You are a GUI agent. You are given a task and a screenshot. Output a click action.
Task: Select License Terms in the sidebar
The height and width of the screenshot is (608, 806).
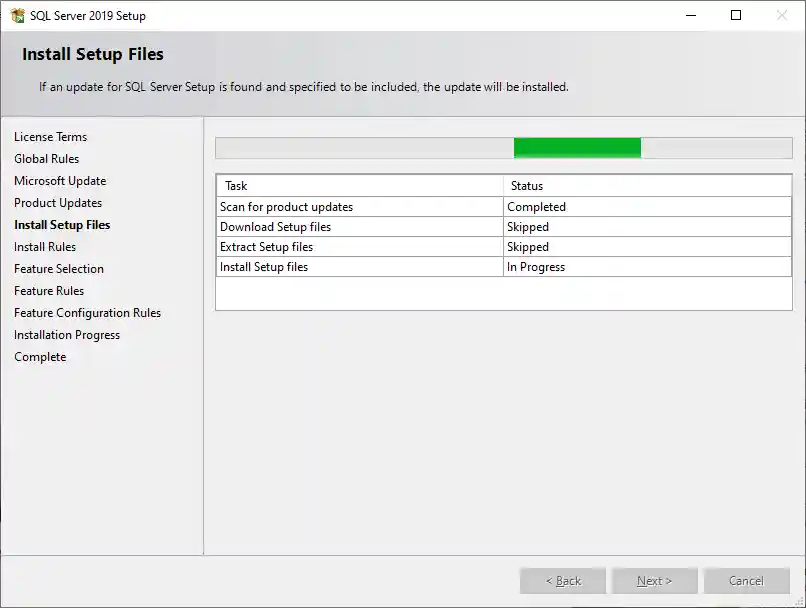pyautogui.click(x=50, y=136)
